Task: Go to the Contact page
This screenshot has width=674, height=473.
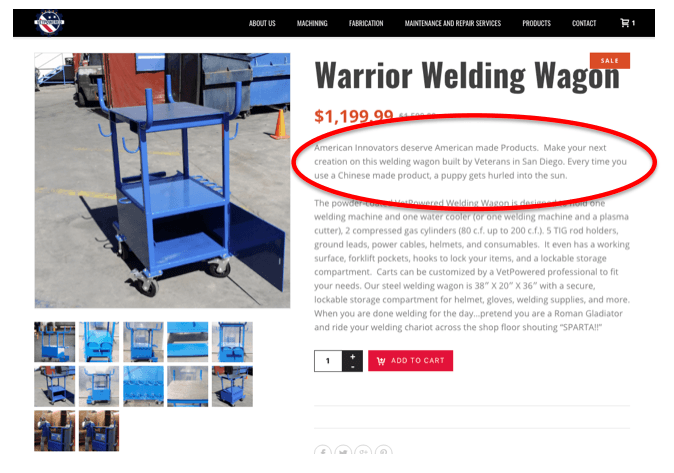Action: (x=584, y=23)
